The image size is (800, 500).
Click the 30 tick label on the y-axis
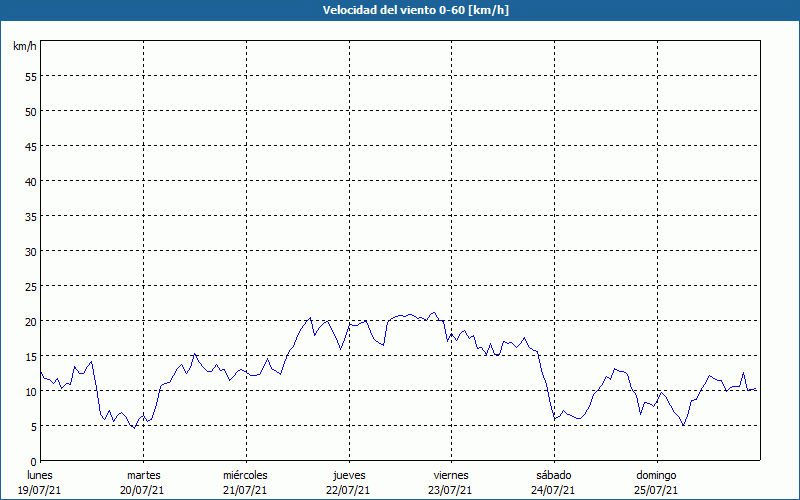click(30, 251)
